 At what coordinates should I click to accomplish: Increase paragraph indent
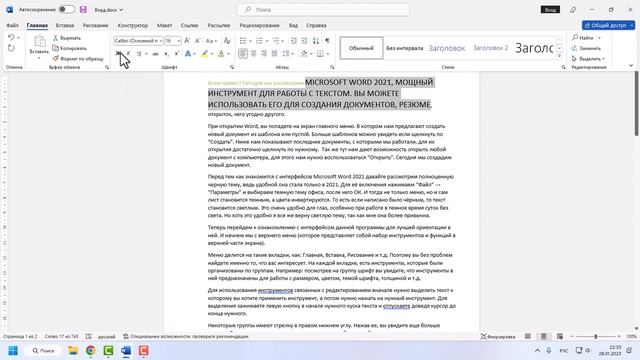tap(304, 41)
